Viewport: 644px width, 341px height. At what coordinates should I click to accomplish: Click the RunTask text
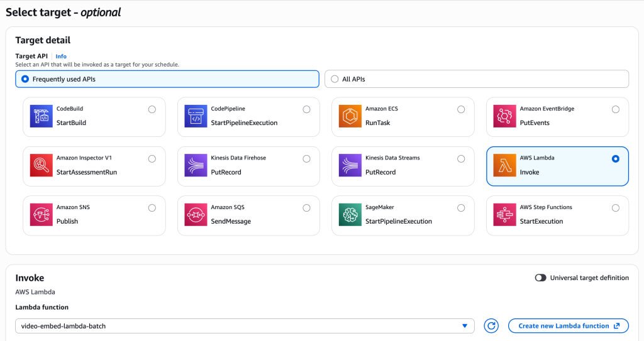(377, 122)
